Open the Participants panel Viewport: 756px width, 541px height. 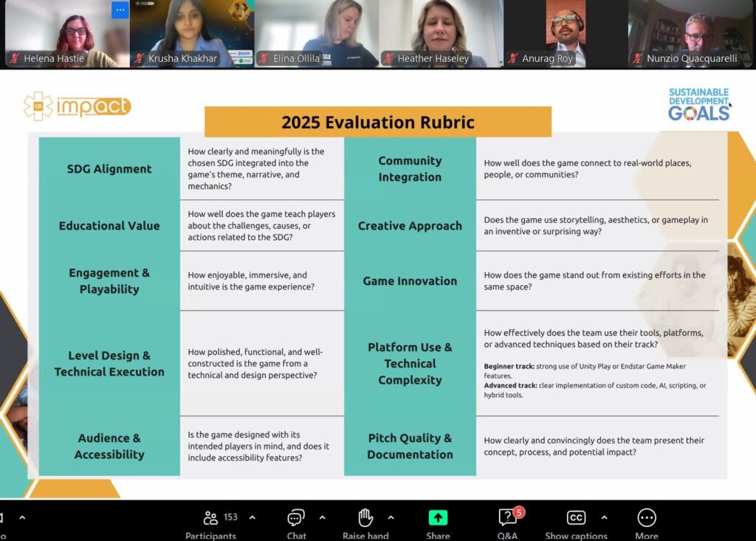[210, 519]
